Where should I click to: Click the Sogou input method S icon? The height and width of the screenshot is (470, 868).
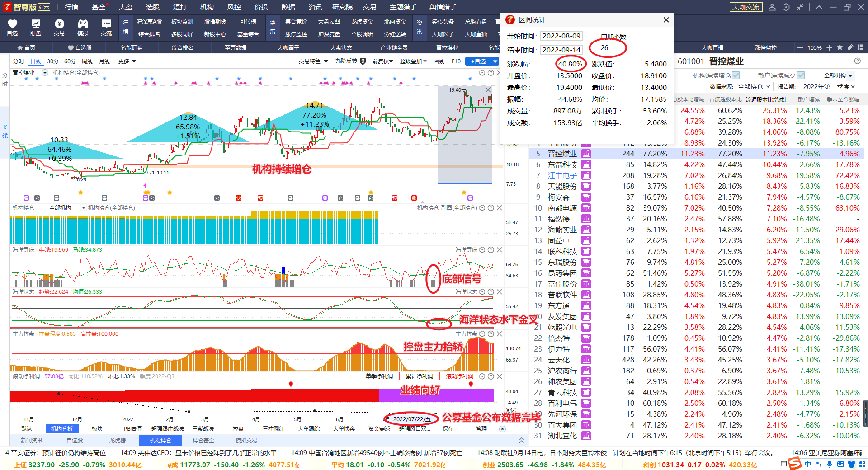pos(794,464)
